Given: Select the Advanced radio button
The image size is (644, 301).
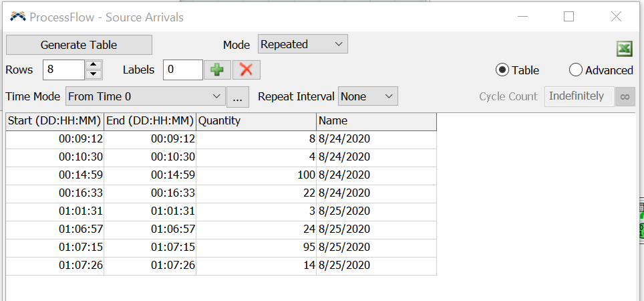Looking at the screenshot, I should click(x=576, y=70).
